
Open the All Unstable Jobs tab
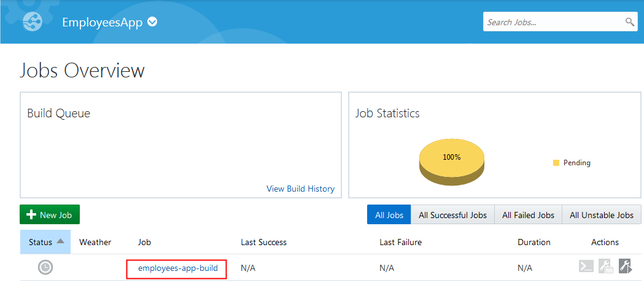(x=601, y=215)
